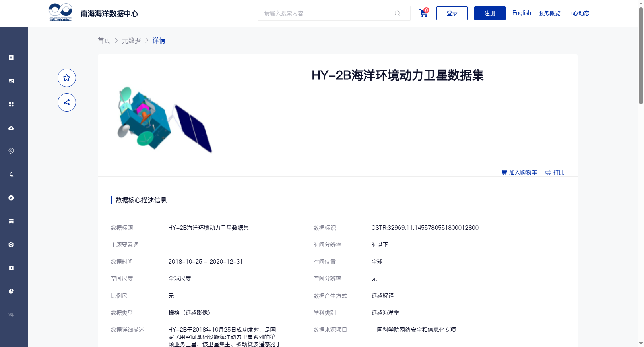Open the ship icon in sidebar
Screen dimensions: 644x347
[x=11, y=175]
